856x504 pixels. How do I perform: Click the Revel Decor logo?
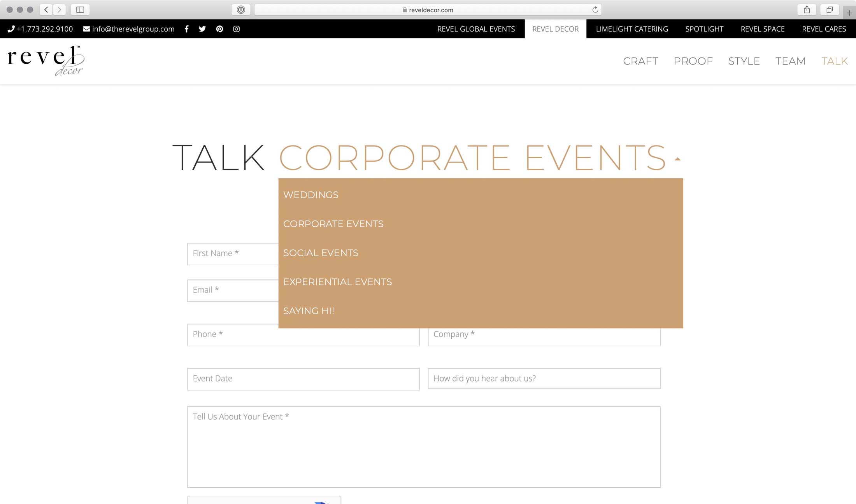coord(46,61)
